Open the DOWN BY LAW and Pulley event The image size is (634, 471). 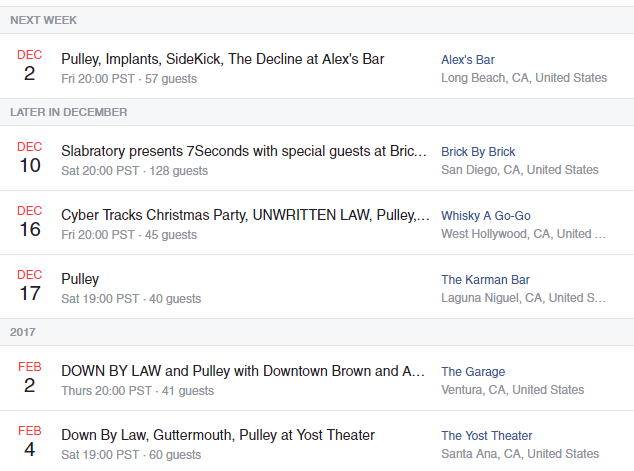243,371
